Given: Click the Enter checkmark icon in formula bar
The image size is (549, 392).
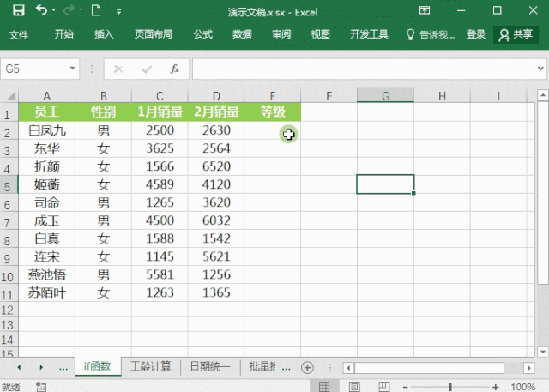Looking at the screenshot, I should 147,69.
